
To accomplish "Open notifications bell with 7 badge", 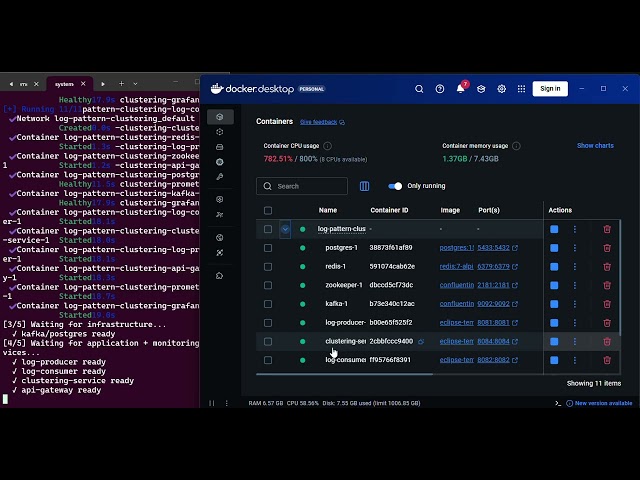I will point(461,88).
